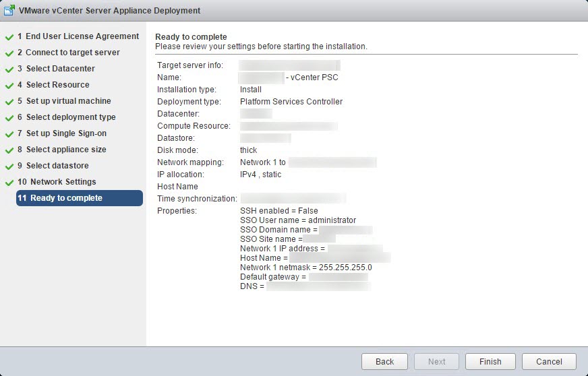Click the 'Properties:' label
Viewport: 588px width, 376px height.
(x=177, y=211)
